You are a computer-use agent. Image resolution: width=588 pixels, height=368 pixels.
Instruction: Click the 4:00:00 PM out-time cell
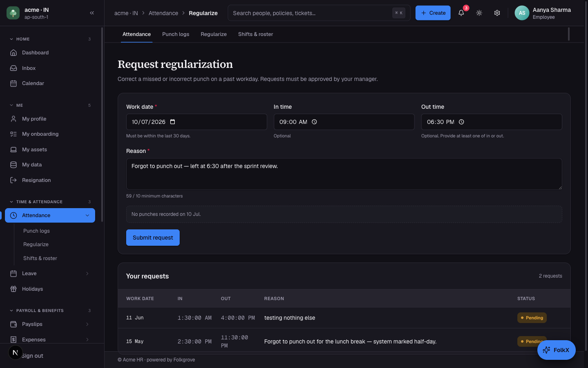[238, 318]
